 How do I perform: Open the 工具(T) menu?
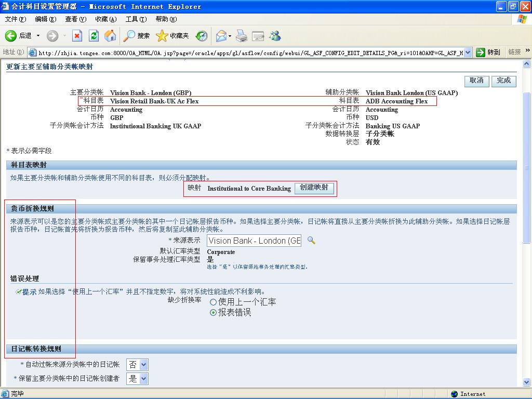coord(136,19)
